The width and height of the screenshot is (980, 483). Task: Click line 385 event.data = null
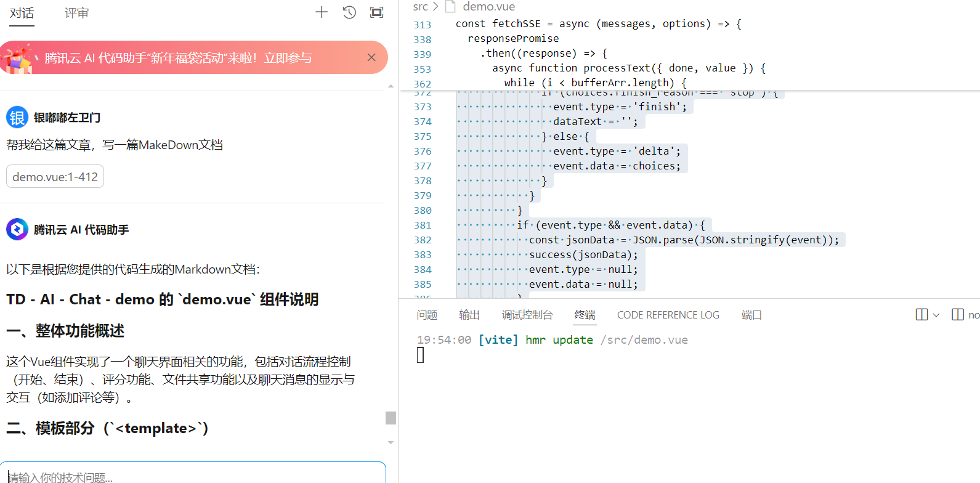tap(584, 284)
